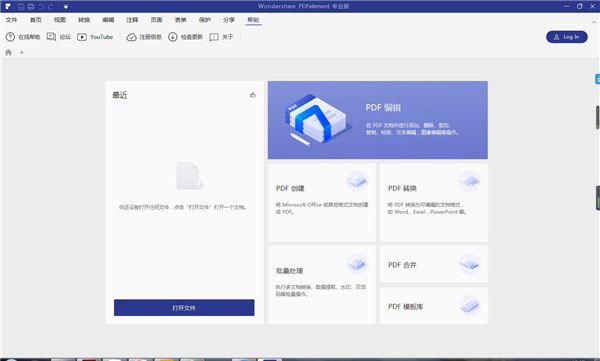This screenshot has width=600, height=361.
Task: Open the 文件 menu
Action: [x=11, y=20]
